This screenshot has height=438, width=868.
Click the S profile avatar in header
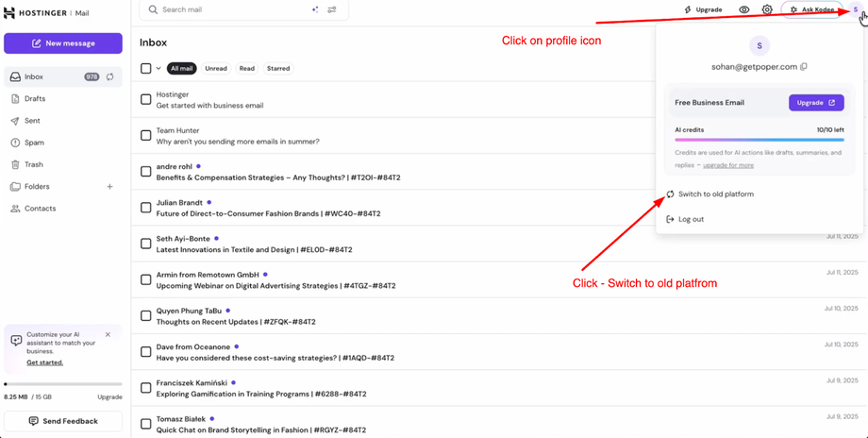(x=856, y=9)
